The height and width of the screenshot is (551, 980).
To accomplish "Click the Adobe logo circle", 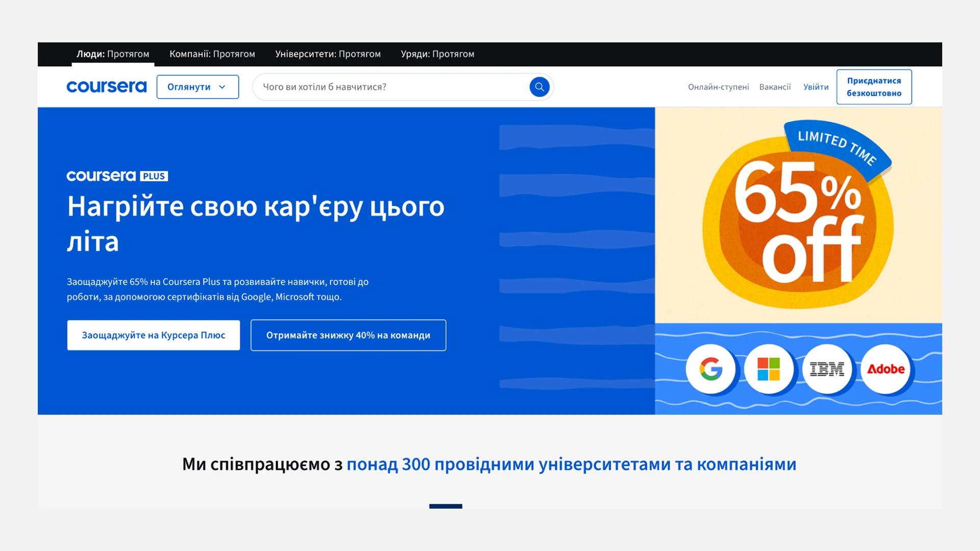I will [886, 369].
